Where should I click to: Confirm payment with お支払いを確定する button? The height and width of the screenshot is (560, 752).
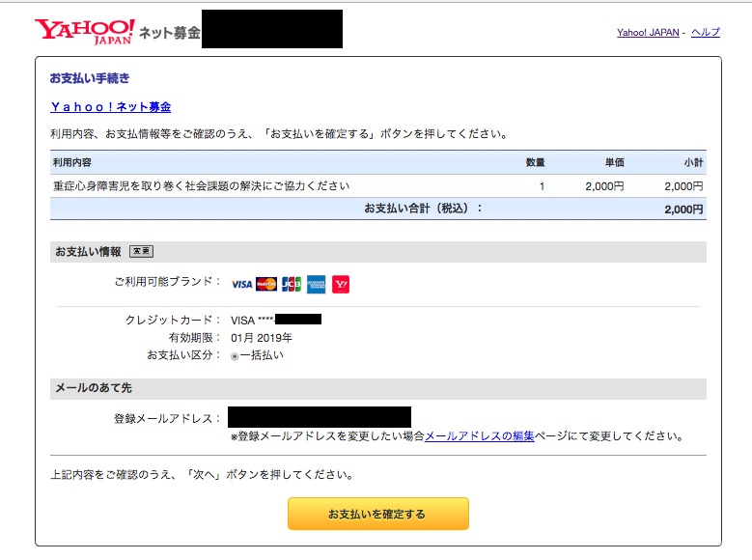377,514
